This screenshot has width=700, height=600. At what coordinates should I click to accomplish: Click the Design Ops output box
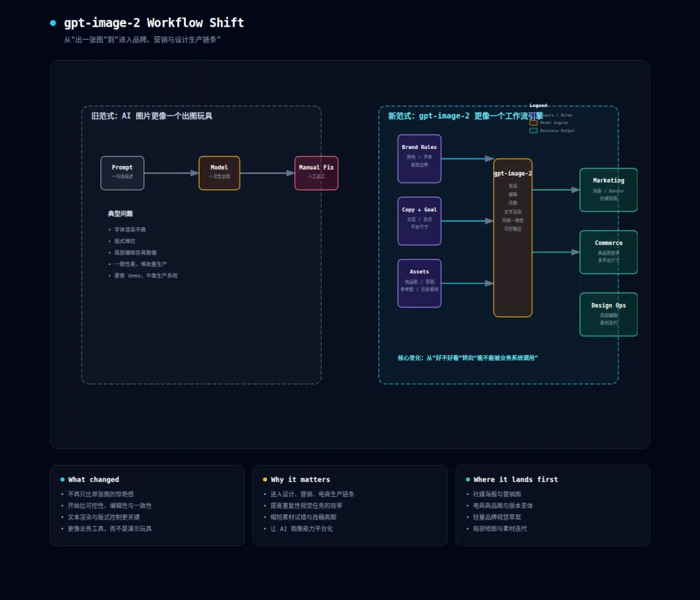[609, 314]
